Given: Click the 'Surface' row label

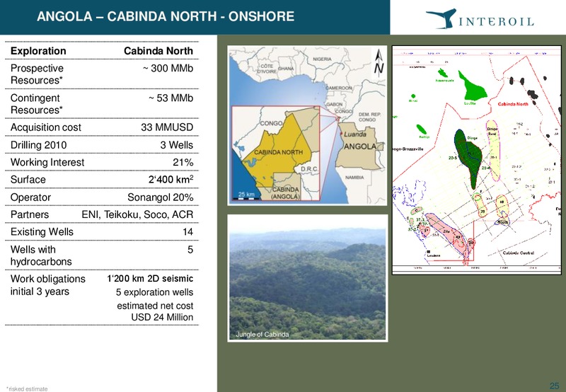Looking at the screenshot, I should click(x=28, y=180).
